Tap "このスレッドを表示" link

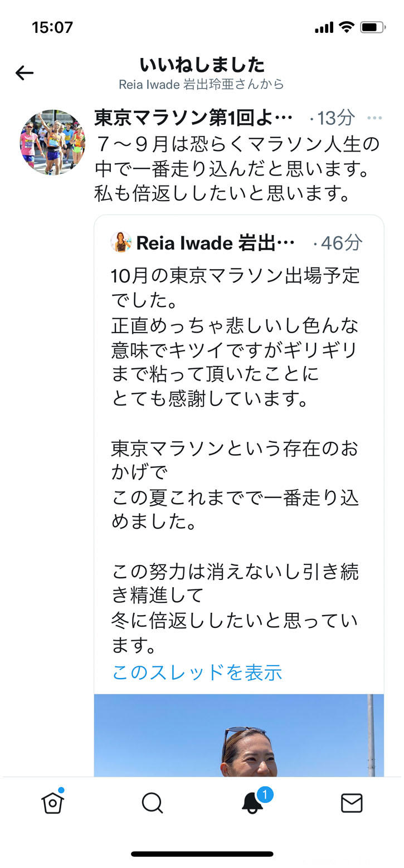click(197, 672)
